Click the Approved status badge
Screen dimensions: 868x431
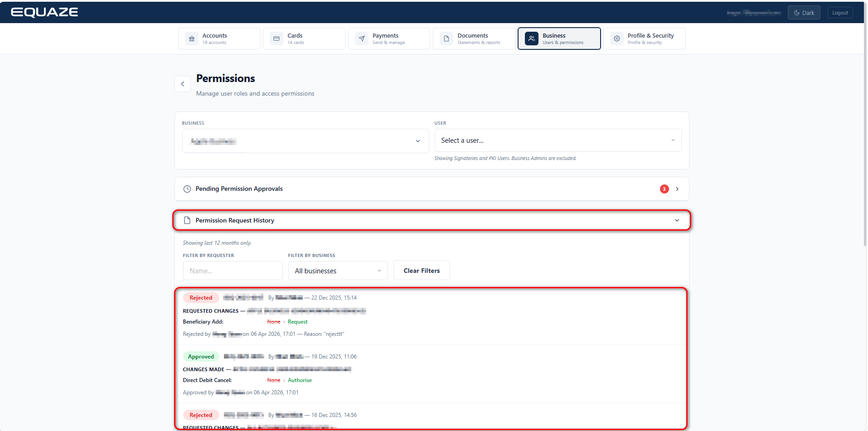click(x=201, y=357)
